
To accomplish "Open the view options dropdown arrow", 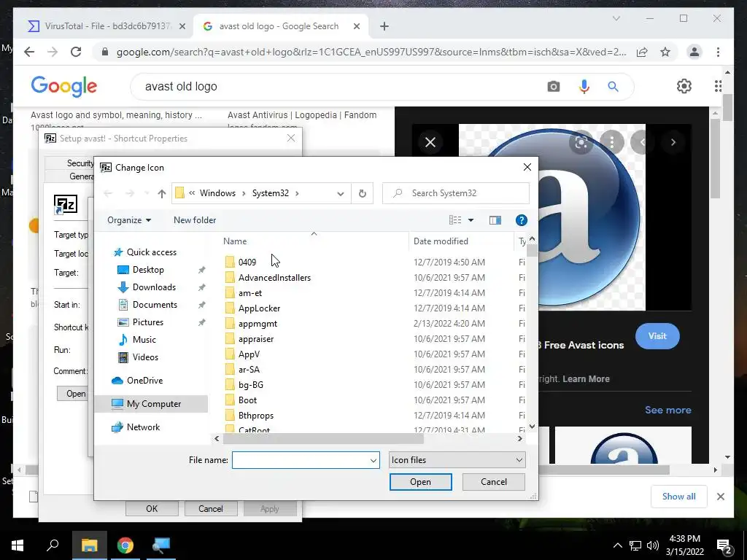I will tap(471, 220).
